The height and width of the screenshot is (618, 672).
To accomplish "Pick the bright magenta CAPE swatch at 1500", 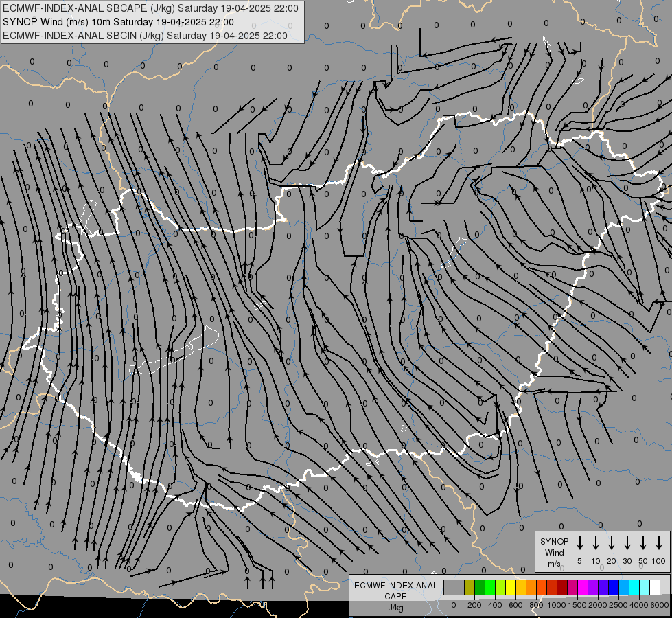I will point(583,587).
